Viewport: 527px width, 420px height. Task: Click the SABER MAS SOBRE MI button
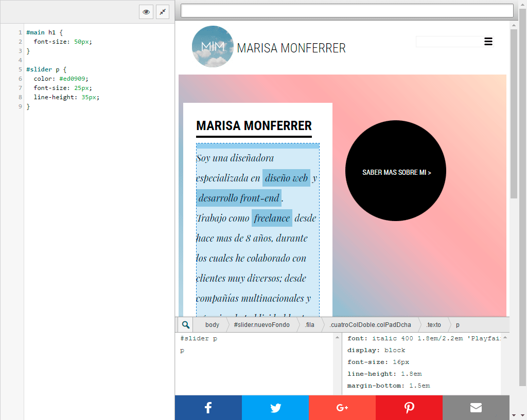[396, 171]
